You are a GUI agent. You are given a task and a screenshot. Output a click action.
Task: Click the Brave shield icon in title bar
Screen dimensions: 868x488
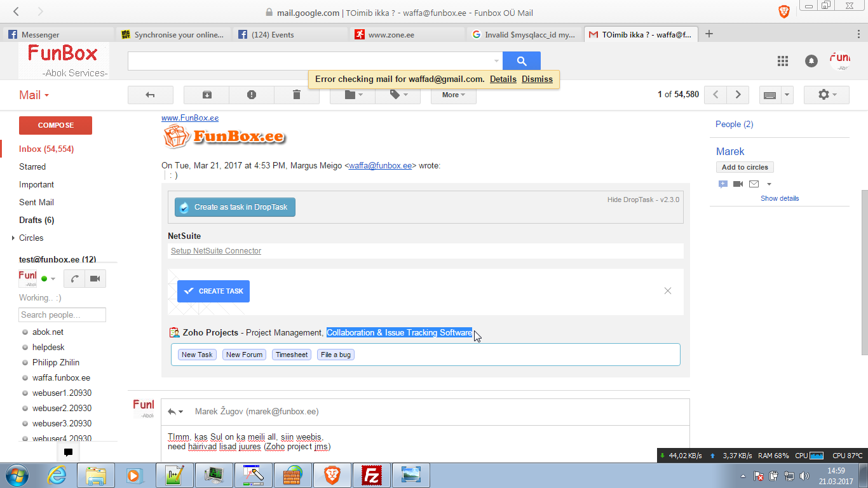[x=784, y=11]
